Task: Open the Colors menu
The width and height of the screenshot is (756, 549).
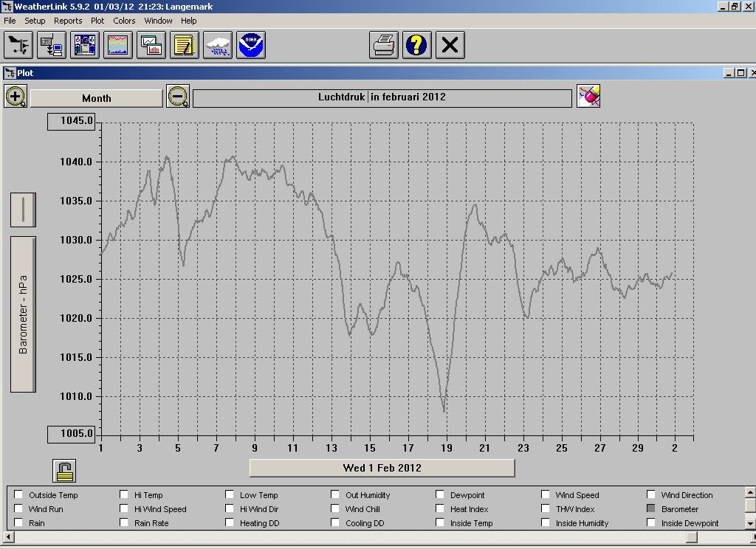Action: [x=124, y=21]
